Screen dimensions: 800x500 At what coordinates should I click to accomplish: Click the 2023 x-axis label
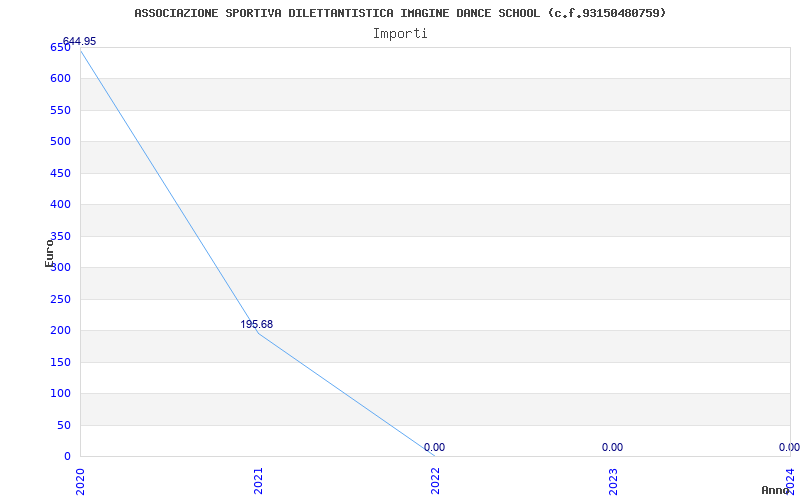[x=613, y=481]
